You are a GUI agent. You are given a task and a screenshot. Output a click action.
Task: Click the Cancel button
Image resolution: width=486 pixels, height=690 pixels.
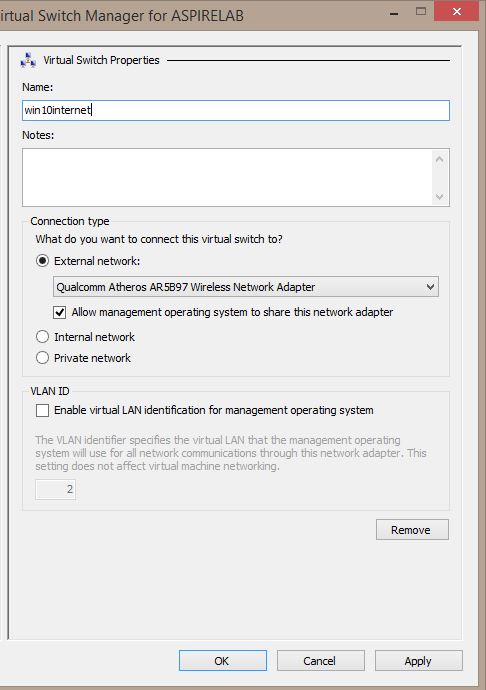(x=320, y=661)
